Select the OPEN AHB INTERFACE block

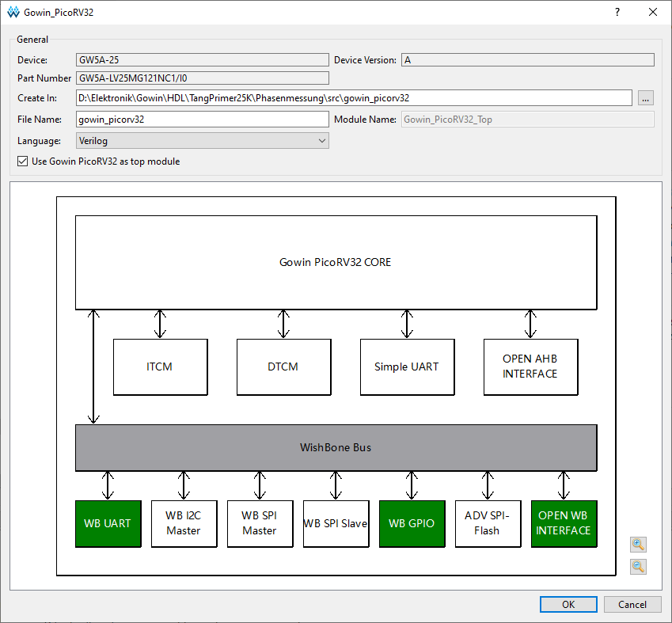[x=530, y=367]
